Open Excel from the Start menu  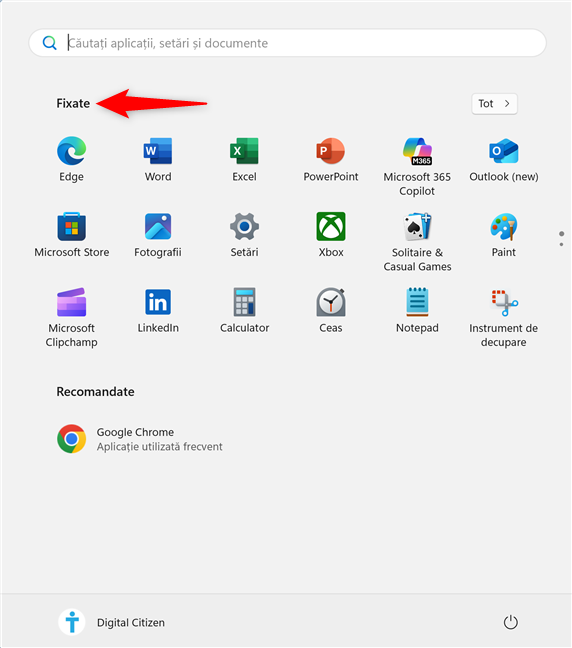(x=244, y=160)
